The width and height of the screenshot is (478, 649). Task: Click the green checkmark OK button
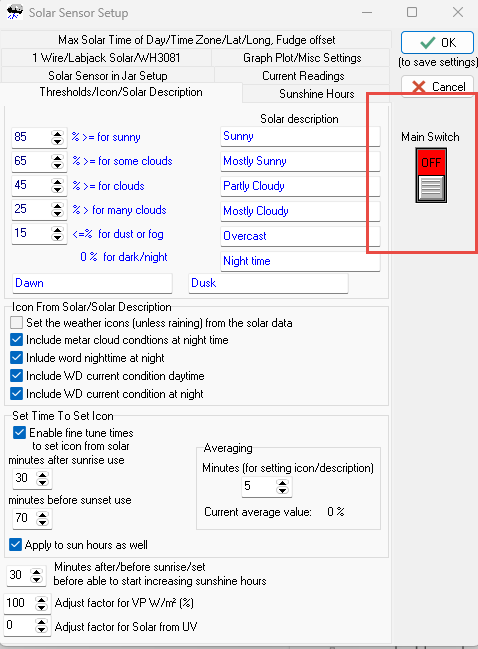(x=437, y=43)
